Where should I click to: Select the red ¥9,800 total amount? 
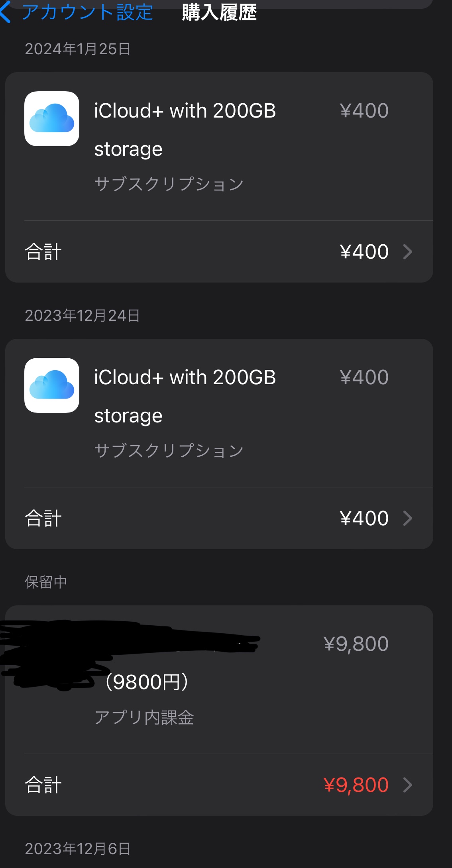click(356, 785)
